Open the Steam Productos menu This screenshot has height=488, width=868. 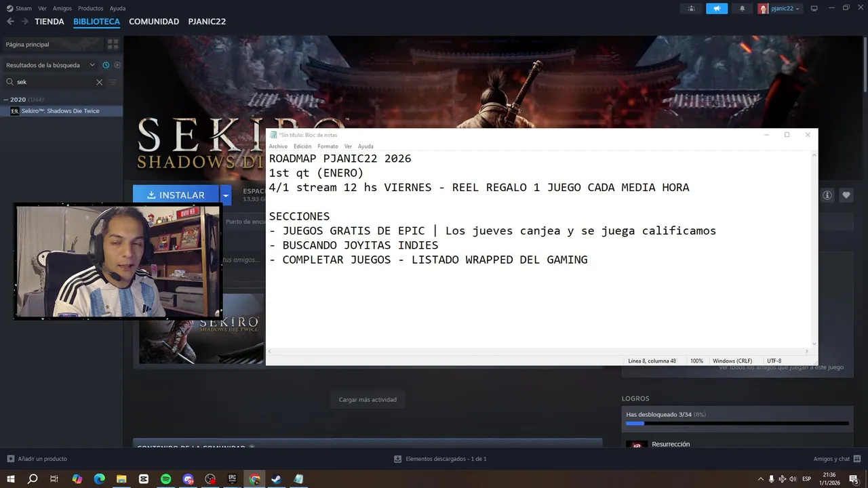coord(90,8)
